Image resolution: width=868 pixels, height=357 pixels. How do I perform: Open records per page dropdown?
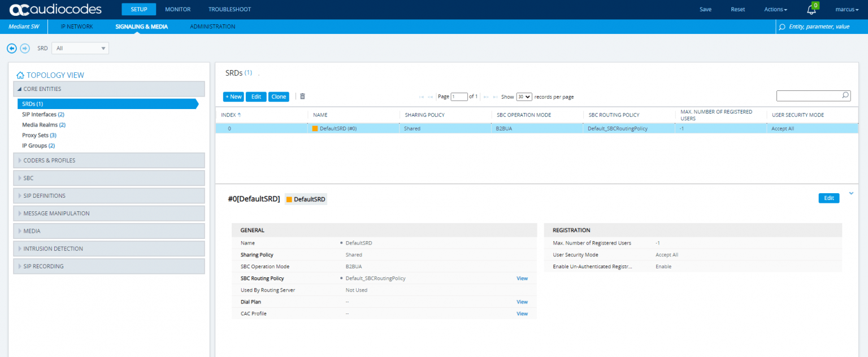click(x=524, y=97)
